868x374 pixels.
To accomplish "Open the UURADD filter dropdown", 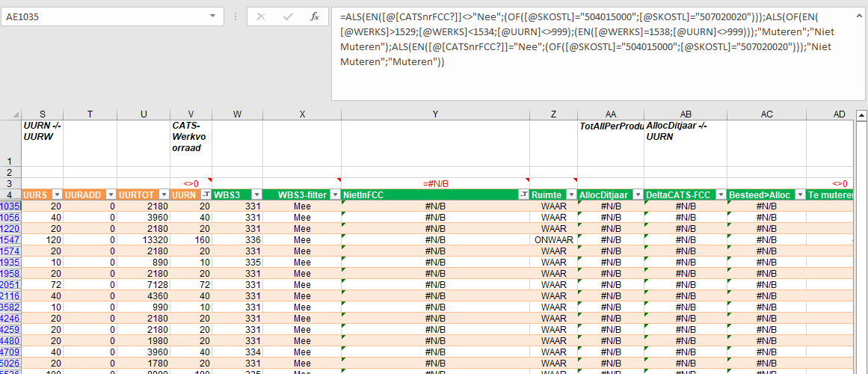I will (x=111, y=194).
